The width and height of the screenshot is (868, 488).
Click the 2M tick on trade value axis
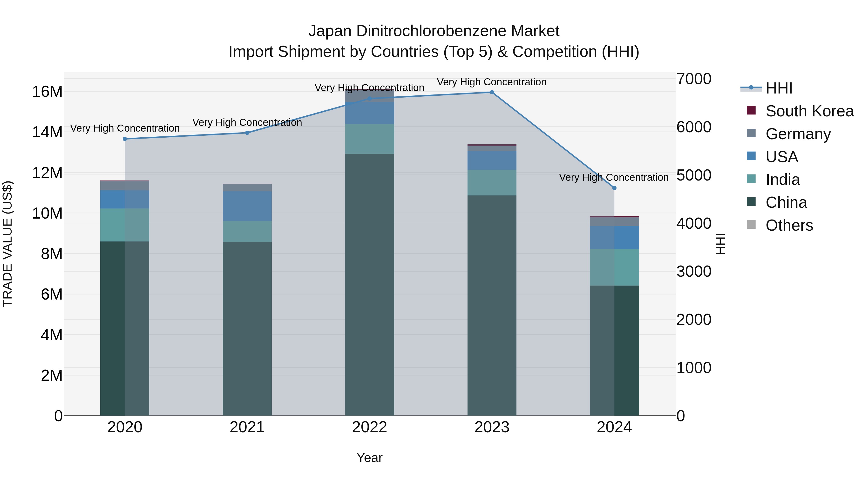tap(52, 375)
